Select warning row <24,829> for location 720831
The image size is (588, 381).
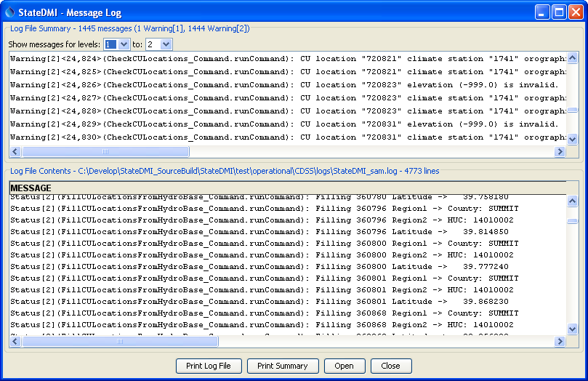(288, 124)
